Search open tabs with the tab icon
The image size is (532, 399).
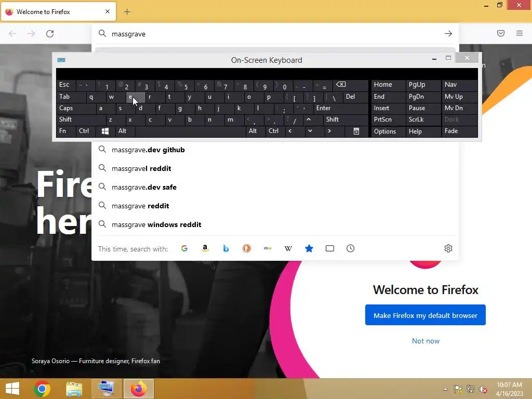[x=330, y=248]
